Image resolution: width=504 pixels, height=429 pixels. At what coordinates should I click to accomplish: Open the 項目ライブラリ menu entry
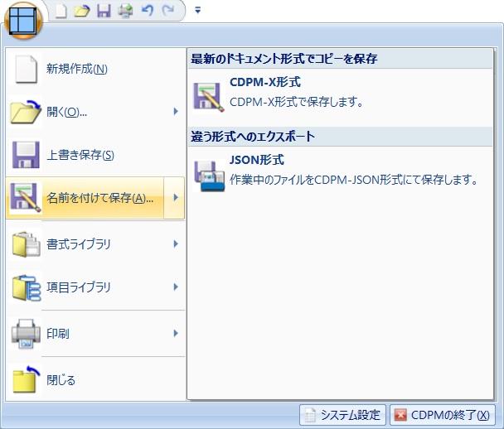pyautogui.click(x=95, y=287)
